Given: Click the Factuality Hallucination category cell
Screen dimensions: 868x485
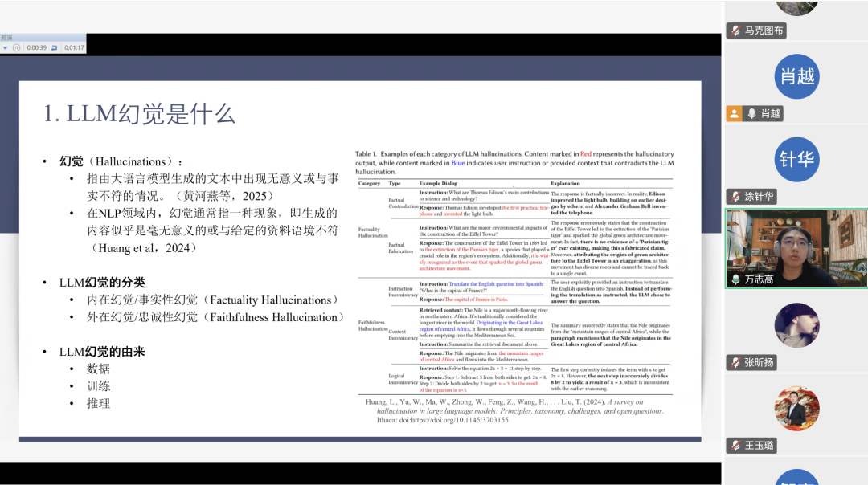Looking at the screenshot, I should click(373, 232).
